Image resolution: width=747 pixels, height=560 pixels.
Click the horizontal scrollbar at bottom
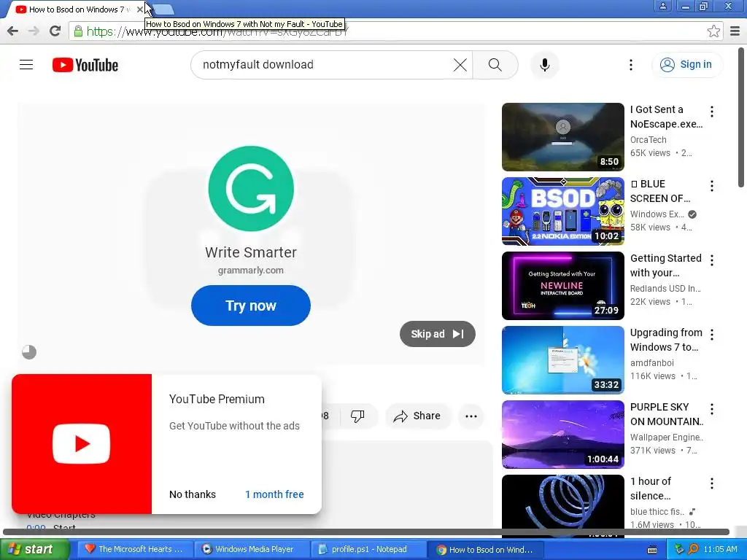click(x=366, y=532)
